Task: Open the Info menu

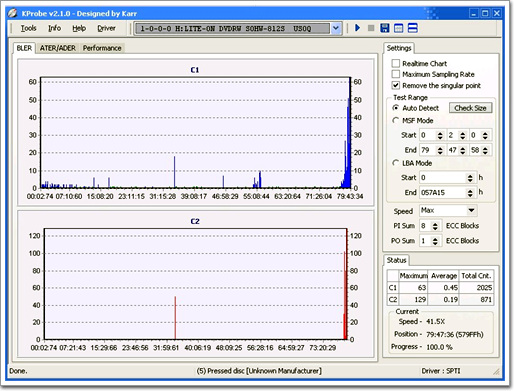Action: point(54,28)
